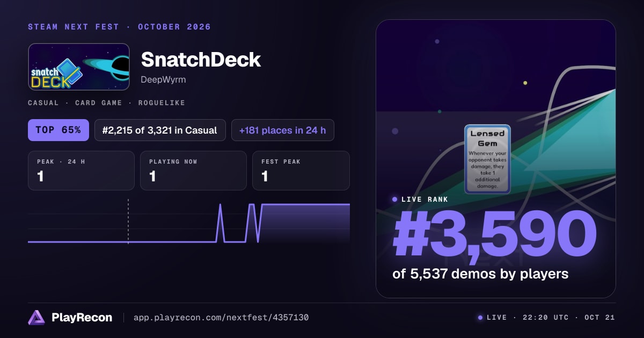Click the dashed marker on the player chart
Image resolution: width=644 pixels, height=338 pixels.
point(128,221)
